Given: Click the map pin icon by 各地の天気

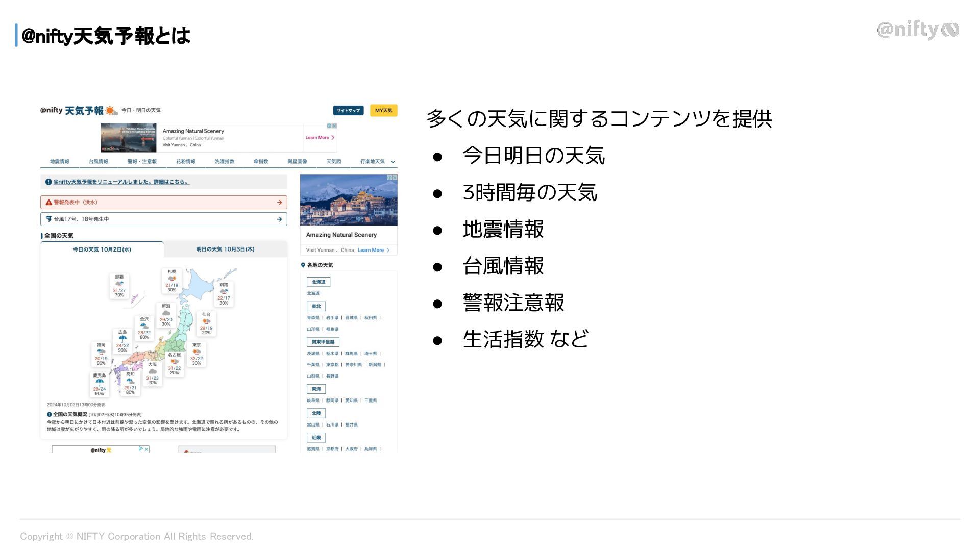Looking at the screenshot, I should 303,265.
